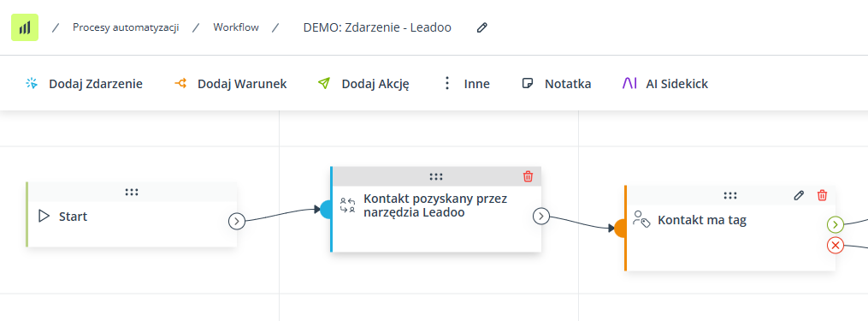Screen dimensions: 868x321
Task: Delete the Kontakt ma tag node
Action: tap(823, 195)
